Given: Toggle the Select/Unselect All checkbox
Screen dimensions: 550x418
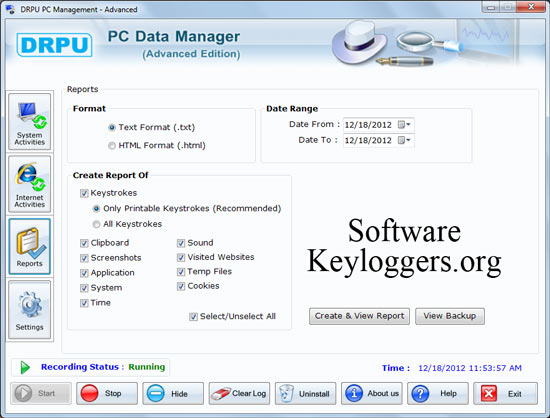Looking at the screenshot, I should pos(193,317).
